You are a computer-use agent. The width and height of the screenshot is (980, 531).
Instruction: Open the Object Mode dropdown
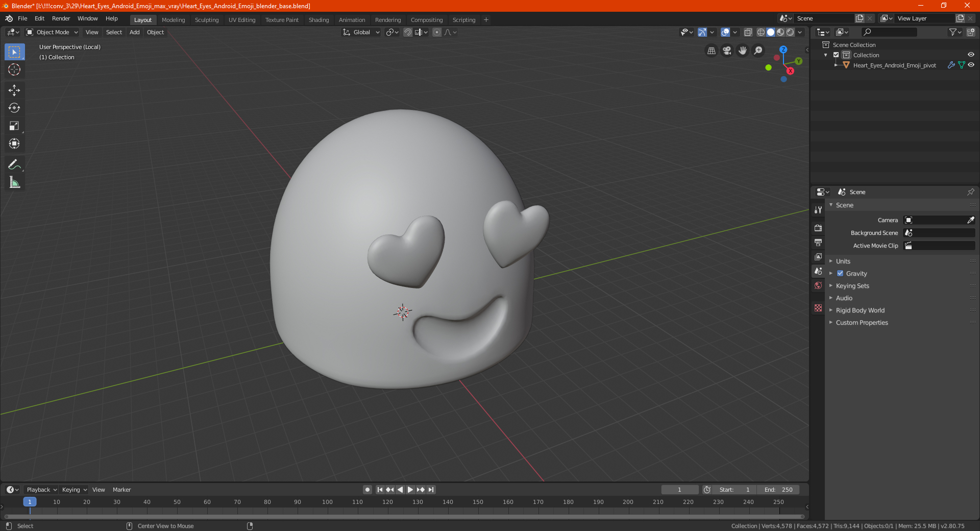(52, 32)
